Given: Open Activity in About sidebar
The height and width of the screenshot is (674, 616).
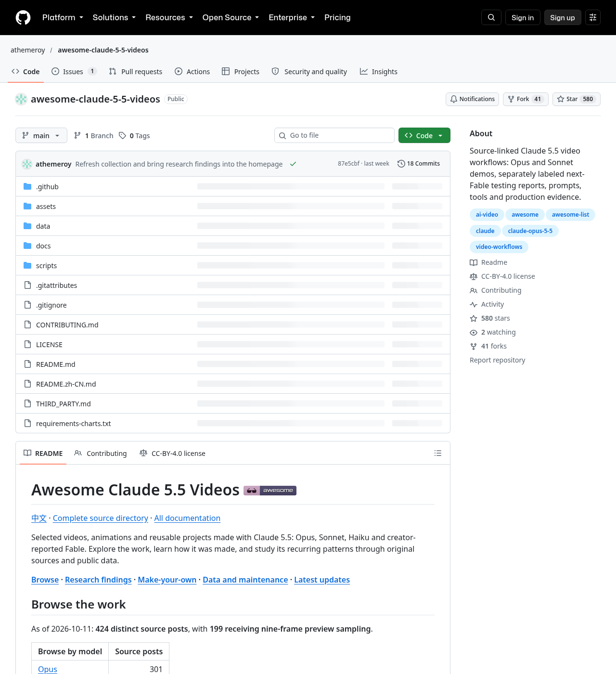Looking at the screenshot, I should coord(487,304).
